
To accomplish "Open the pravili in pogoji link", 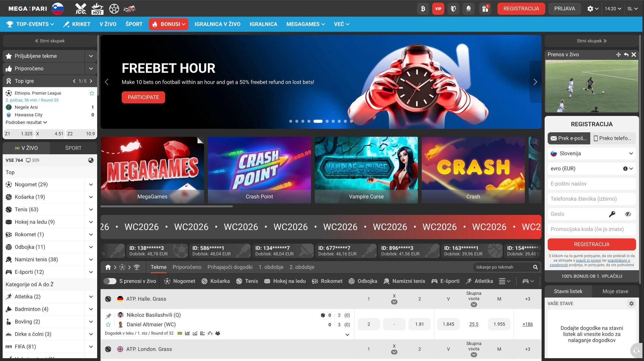I will coord(588,260).
